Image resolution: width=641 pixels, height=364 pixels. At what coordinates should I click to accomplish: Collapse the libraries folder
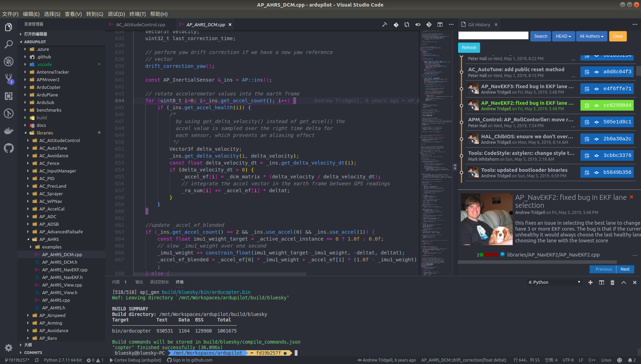pyautogui.click(x=26, y=133)
